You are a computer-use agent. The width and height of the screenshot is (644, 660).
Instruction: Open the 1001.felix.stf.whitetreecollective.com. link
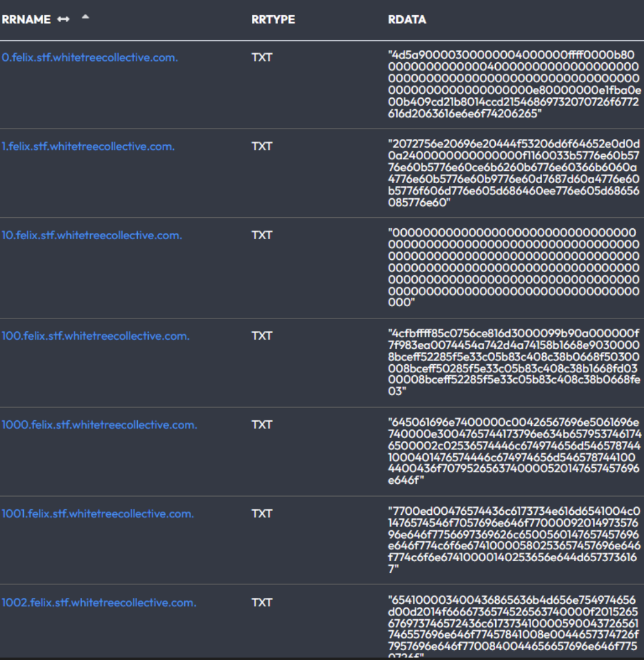(x=98, y=514)
